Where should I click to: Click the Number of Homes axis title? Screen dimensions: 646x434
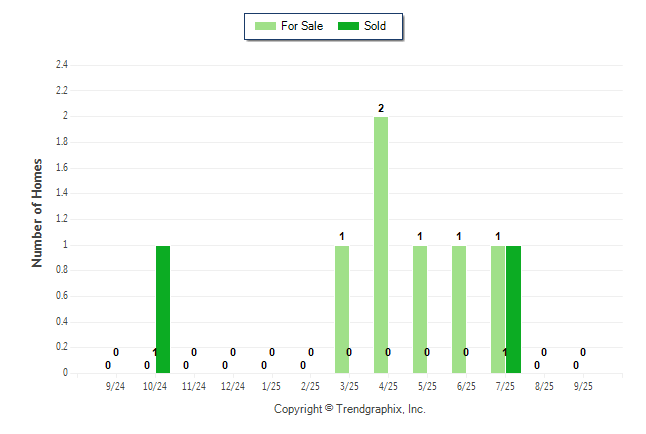coord(38,212)
